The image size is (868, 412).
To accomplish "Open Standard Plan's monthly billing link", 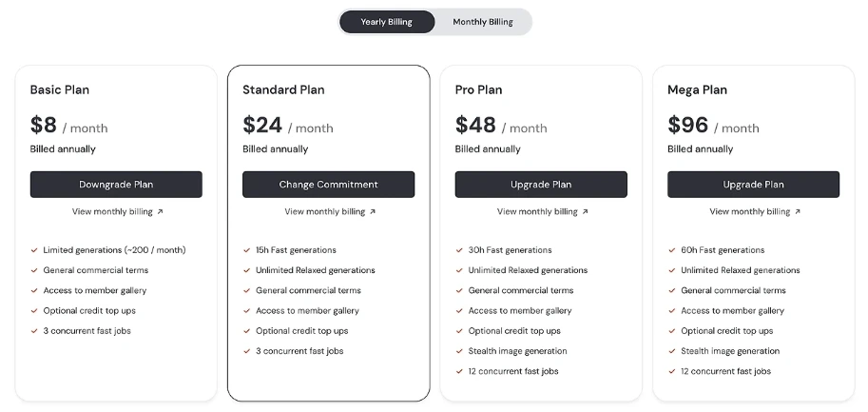I will coord(324,212).
